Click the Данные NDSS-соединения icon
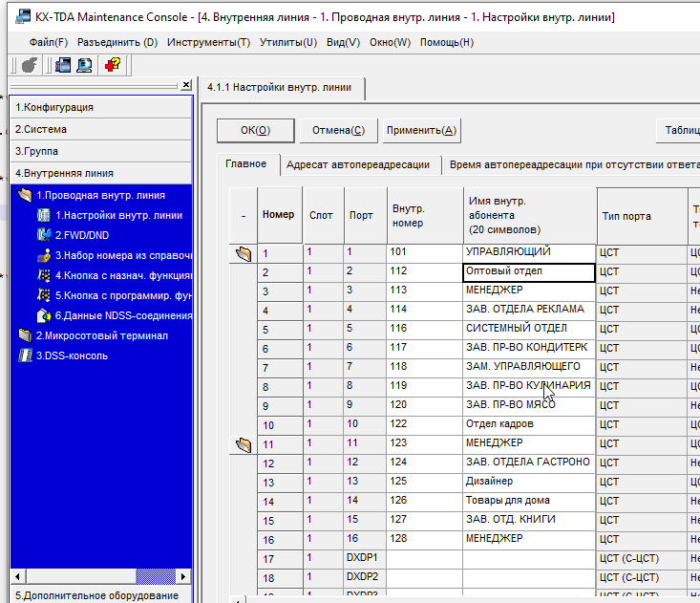Image resolution: width=700 pixels, height=603 pixels. [x=44, y=315]
